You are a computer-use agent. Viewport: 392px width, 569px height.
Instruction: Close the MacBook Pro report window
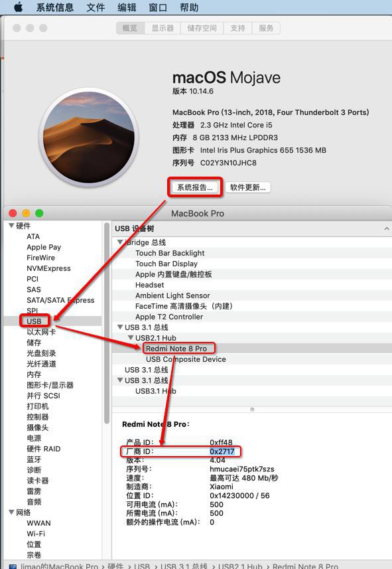point(13,213)
